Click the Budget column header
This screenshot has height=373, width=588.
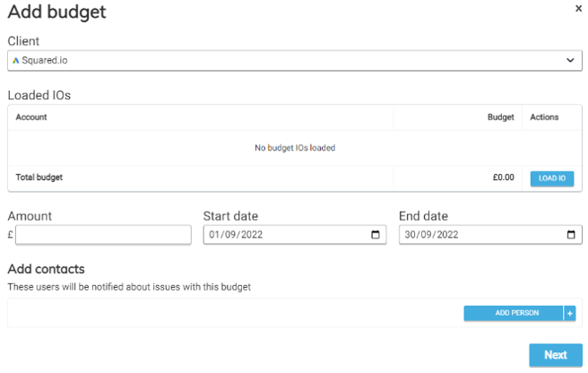[x=500, y=117]
